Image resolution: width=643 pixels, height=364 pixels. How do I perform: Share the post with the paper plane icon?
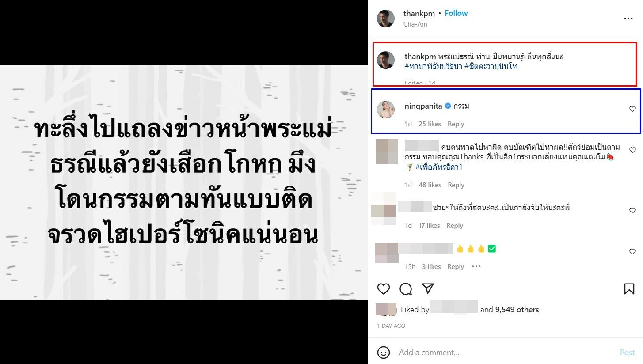pos(427,288)
